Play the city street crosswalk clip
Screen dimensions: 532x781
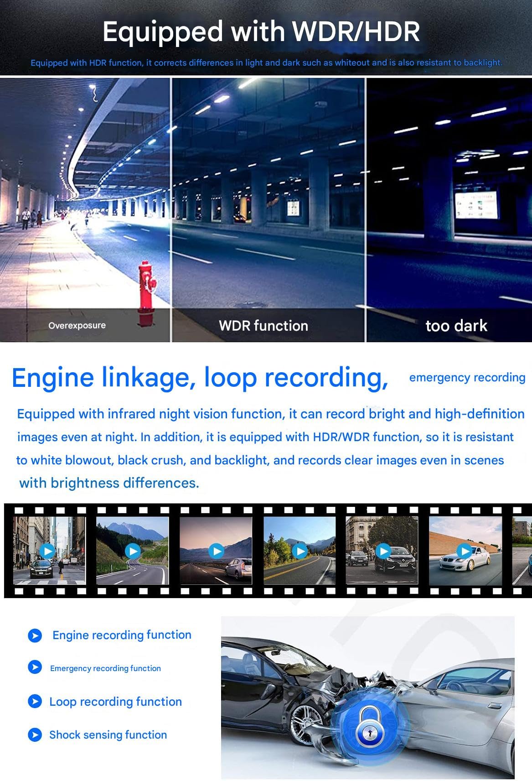[48, 551]
